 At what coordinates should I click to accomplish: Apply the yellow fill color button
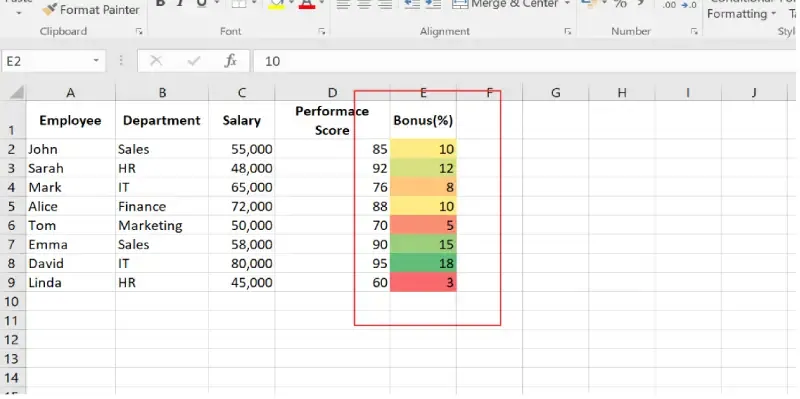click(276, 4)
